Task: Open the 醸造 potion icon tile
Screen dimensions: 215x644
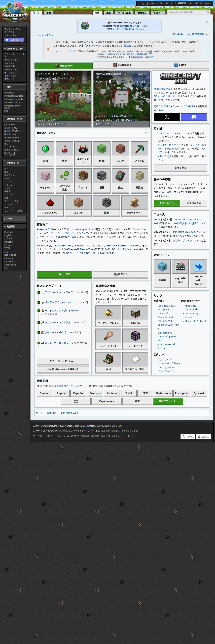Action: coord(64,154)
